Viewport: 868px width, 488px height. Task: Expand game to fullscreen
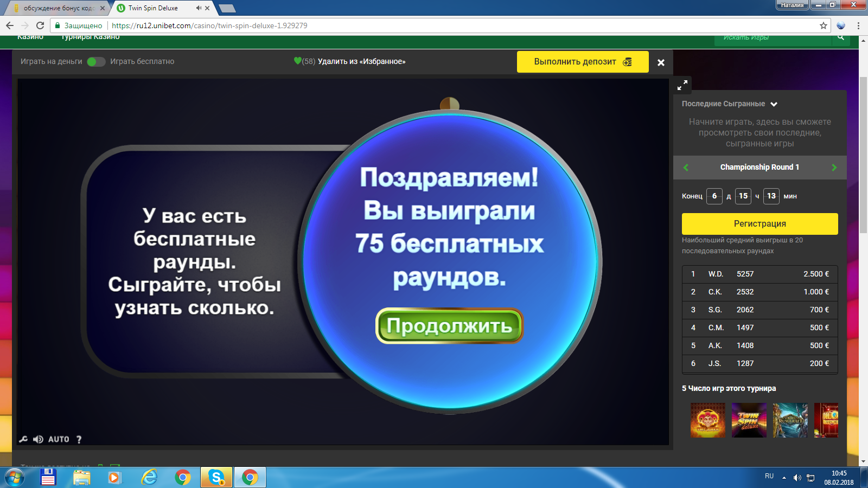682,85
